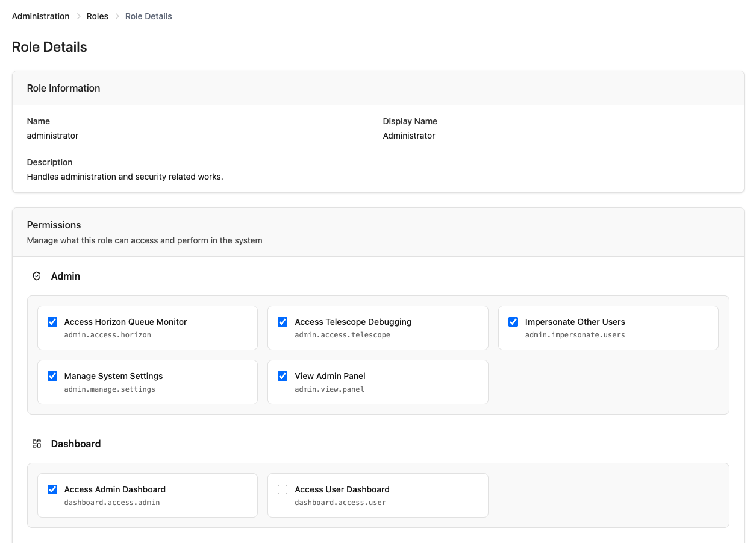The image size is (756, 543).
Task: Enable Access User Dashboard permission
Action: tap(283, 489)
